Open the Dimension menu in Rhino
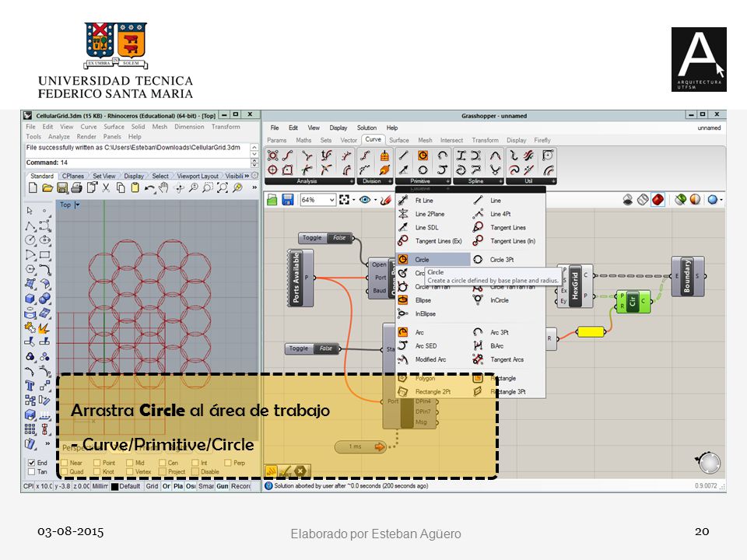This screenshot has width=747, height=560. coord(189,127)
